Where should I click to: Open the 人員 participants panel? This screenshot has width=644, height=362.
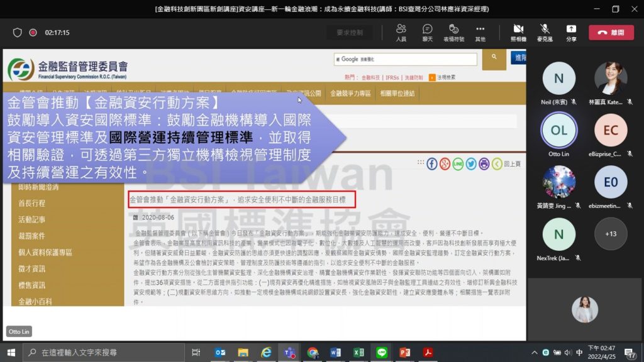[401, 33]
